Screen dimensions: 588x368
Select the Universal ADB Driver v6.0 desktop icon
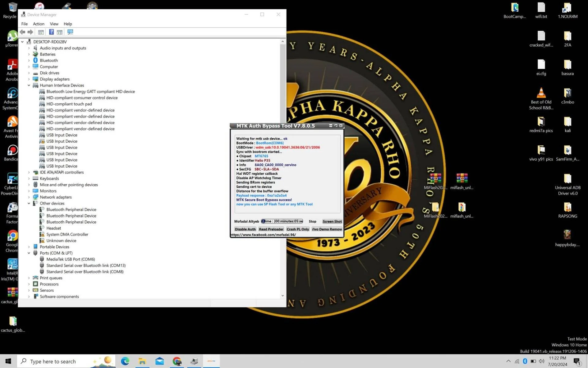click(567, 185)
